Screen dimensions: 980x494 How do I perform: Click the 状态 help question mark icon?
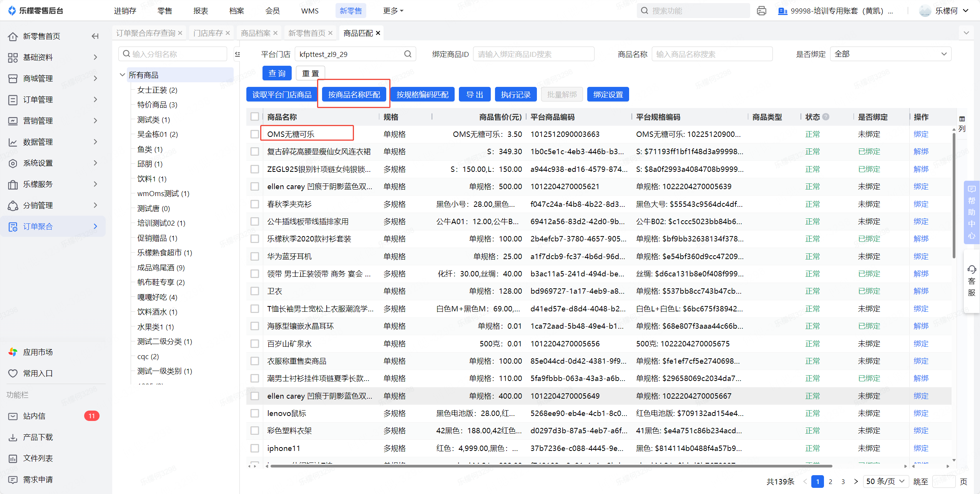[826, 117]
